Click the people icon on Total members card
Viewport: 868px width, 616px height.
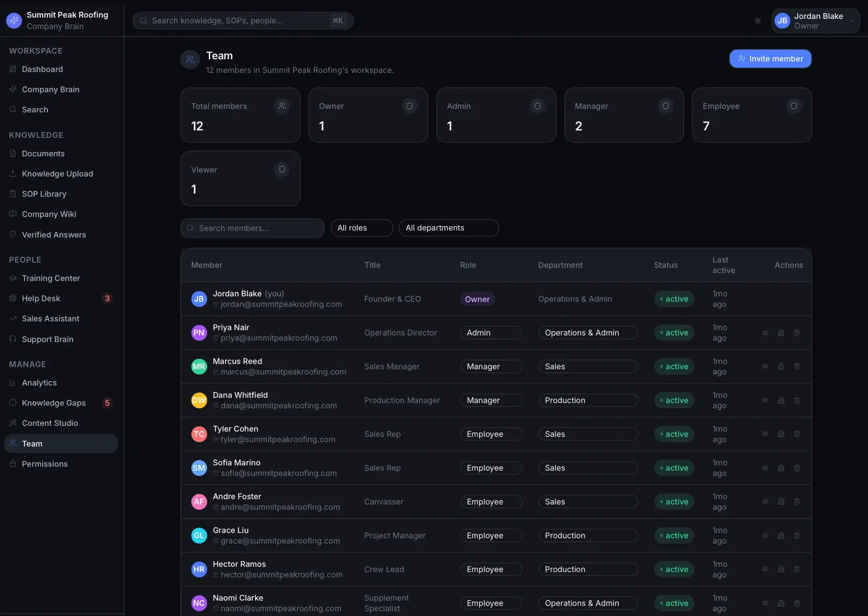click(x=282, y=106)
